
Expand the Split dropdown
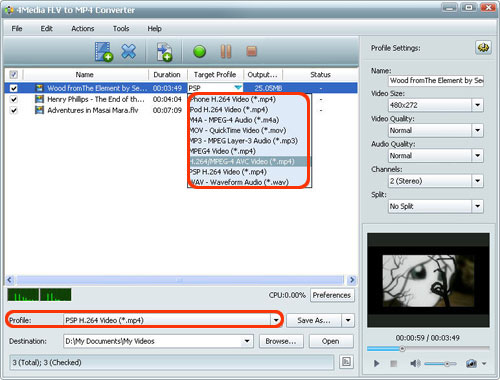[477, 206]
